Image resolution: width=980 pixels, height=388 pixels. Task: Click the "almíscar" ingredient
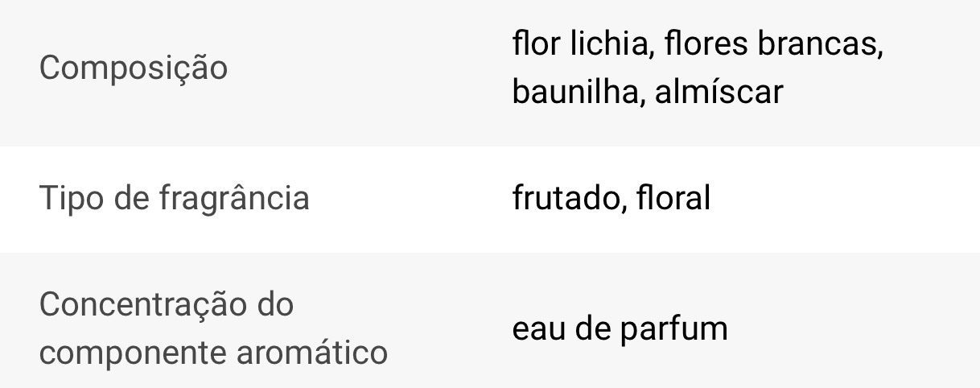719,92
